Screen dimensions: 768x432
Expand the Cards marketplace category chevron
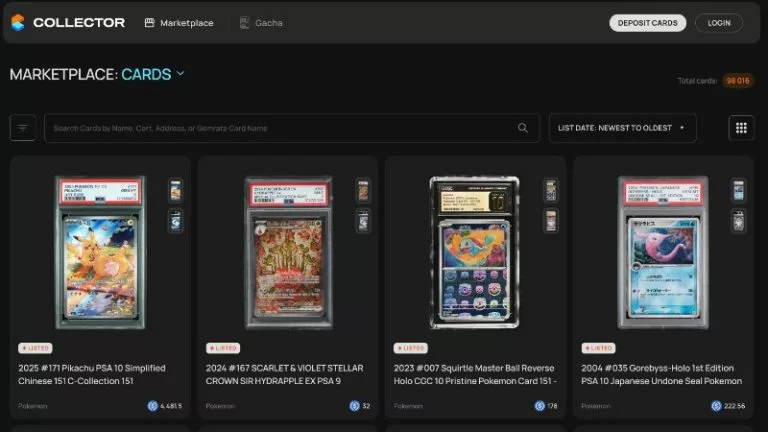[x=181, y=73]
